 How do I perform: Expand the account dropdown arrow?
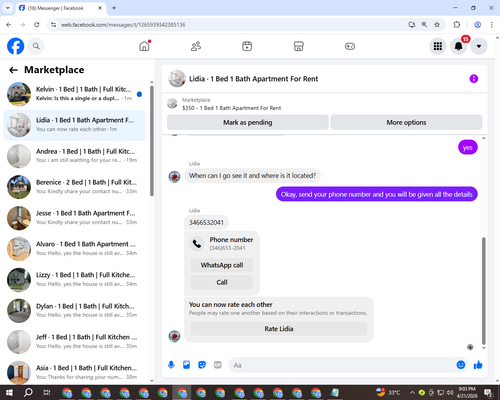pos(479,46)
